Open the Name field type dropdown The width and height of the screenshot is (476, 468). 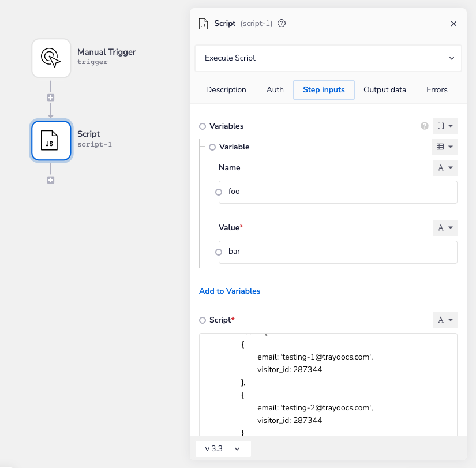pos(445,167)
